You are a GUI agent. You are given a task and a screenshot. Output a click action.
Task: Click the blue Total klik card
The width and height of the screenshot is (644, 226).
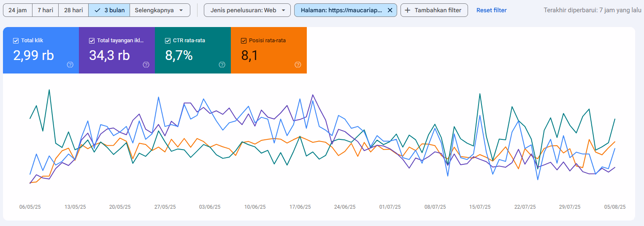41,50
